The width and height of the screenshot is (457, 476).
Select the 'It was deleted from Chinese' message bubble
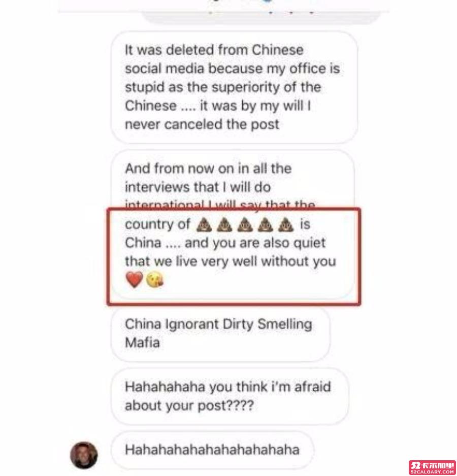click(x=234, y=87)
